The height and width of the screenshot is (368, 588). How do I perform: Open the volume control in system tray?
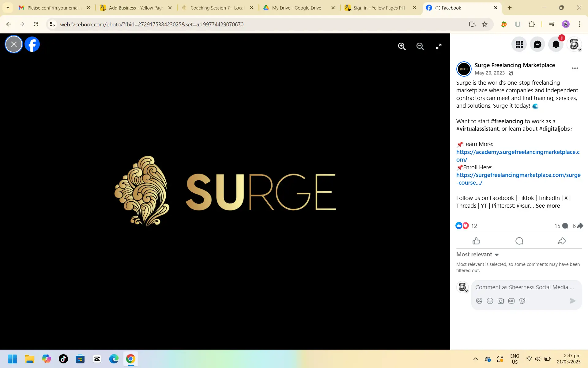(538, 359)
